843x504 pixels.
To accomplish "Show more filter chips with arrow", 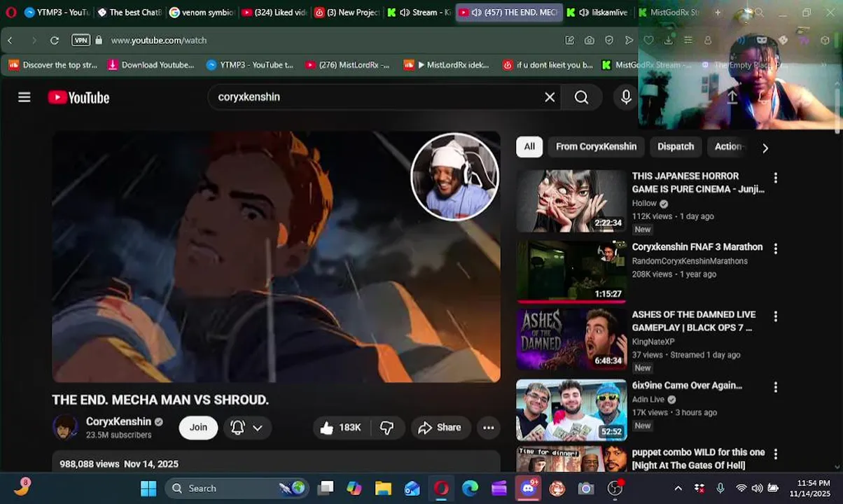I will tap(765, 148).
